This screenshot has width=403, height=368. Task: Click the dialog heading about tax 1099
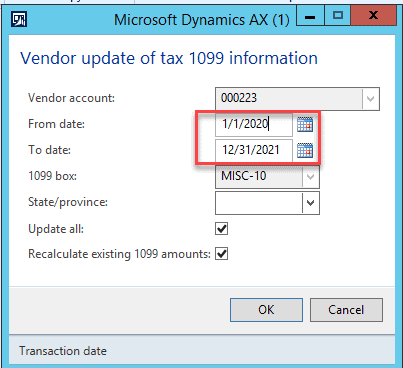(169, 58)
